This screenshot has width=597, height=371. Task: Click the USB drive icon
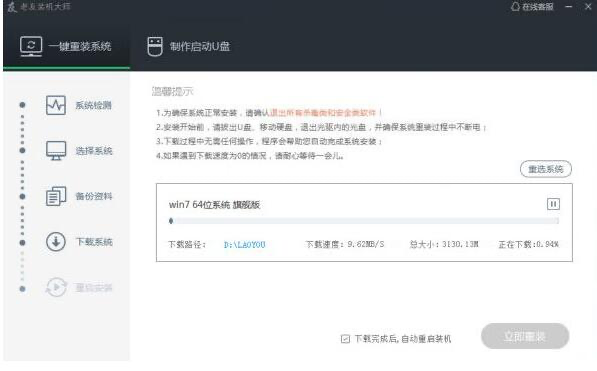pos(155,46)
